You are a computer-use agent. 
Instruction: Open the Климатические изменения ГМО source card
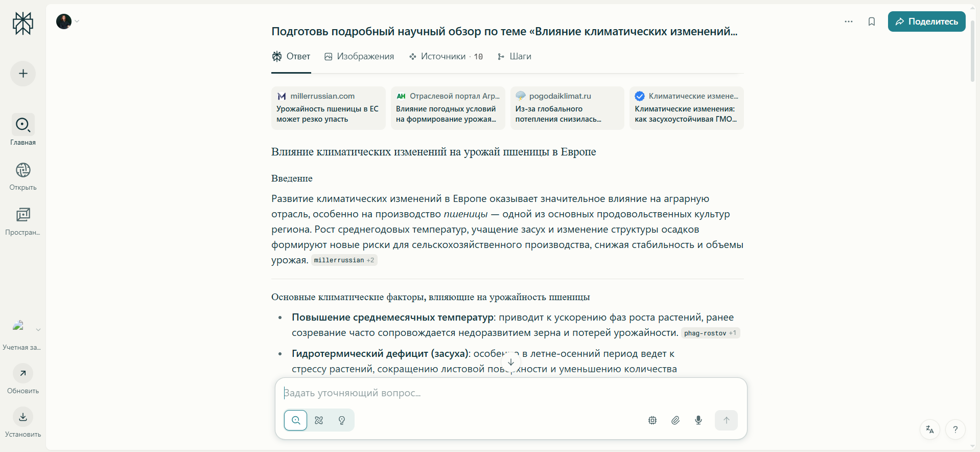(x=687, y=108)
